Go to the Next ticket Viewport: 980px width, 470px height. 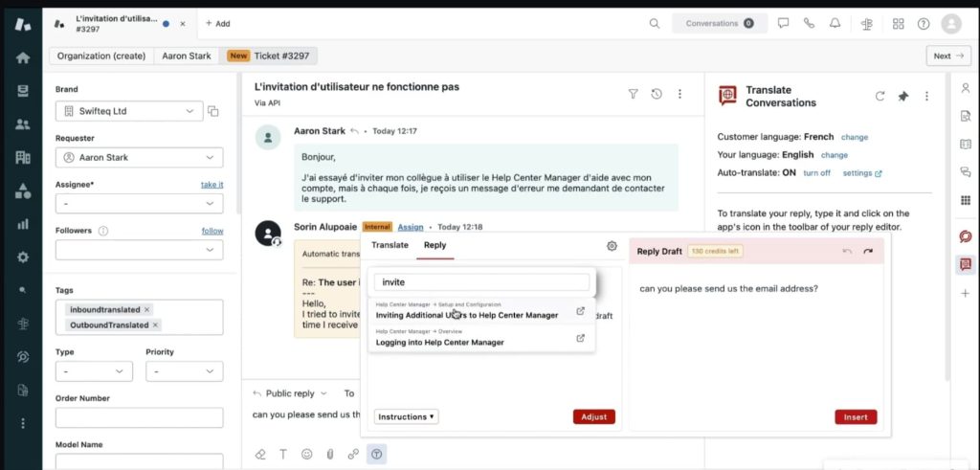coord(948,56)
